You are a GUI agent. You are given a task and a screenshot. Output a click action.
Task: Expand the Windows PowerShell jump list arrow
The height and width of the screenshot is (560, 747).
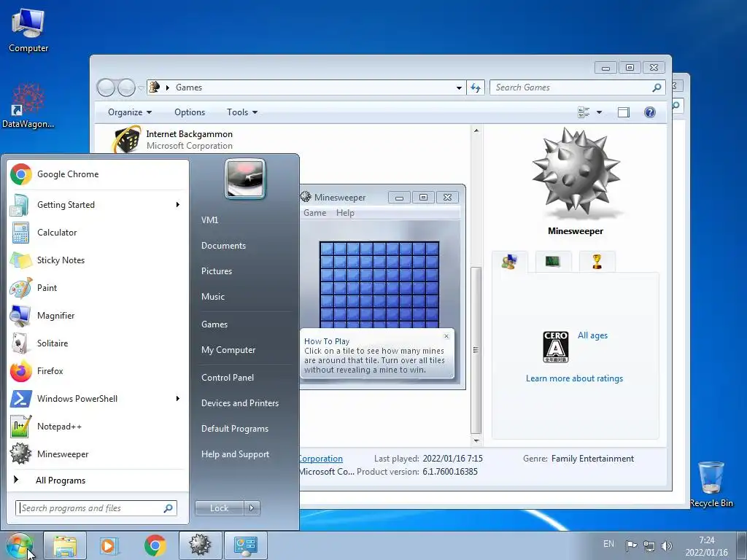point(178,399)
